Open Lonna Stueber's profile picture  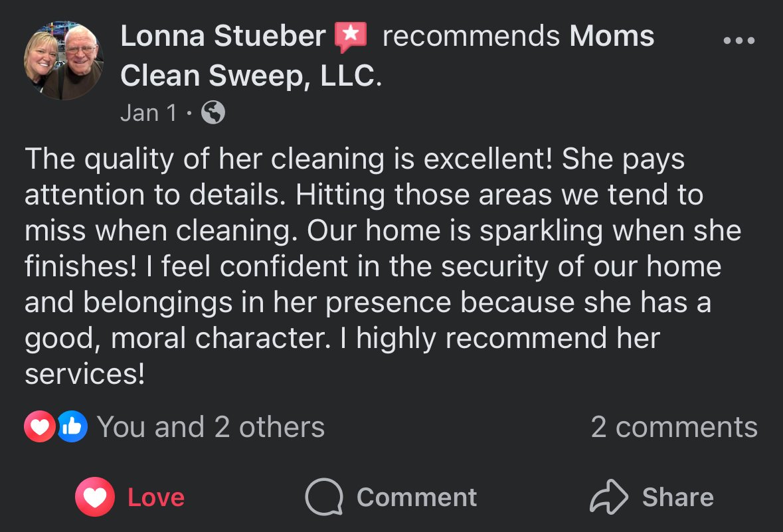tap(63, 60)
